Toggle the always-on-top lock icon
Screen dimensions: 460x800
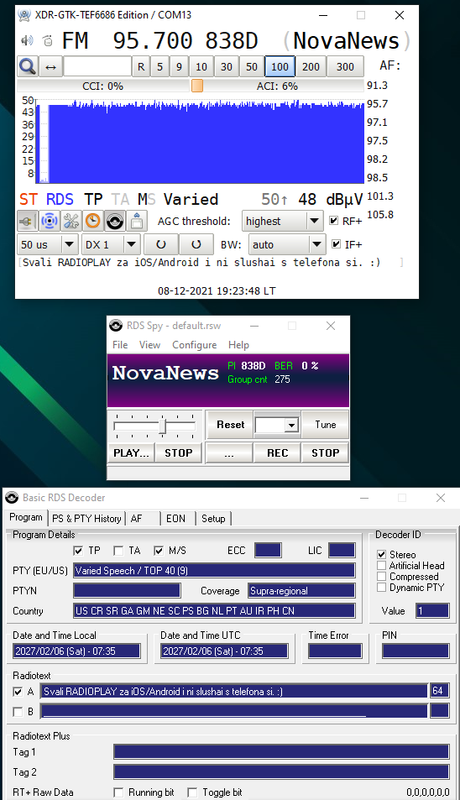pos(137,221)
